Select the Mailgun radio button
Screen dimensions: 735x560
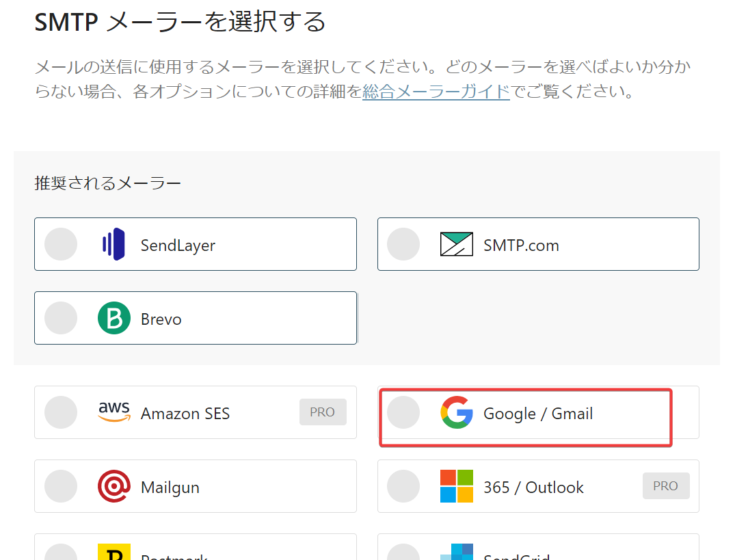(61, 486)
